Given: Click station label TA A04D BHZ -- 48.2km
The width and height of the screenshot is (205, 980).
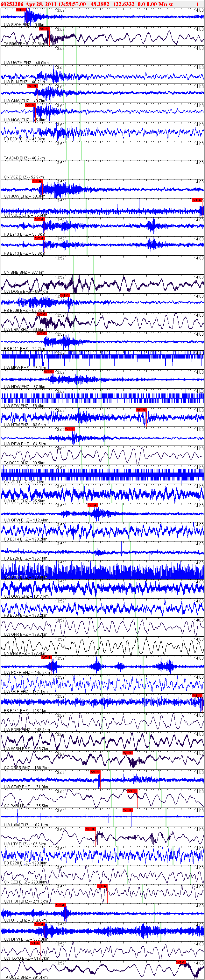Looking at the screenshot, I should (24, 158).
